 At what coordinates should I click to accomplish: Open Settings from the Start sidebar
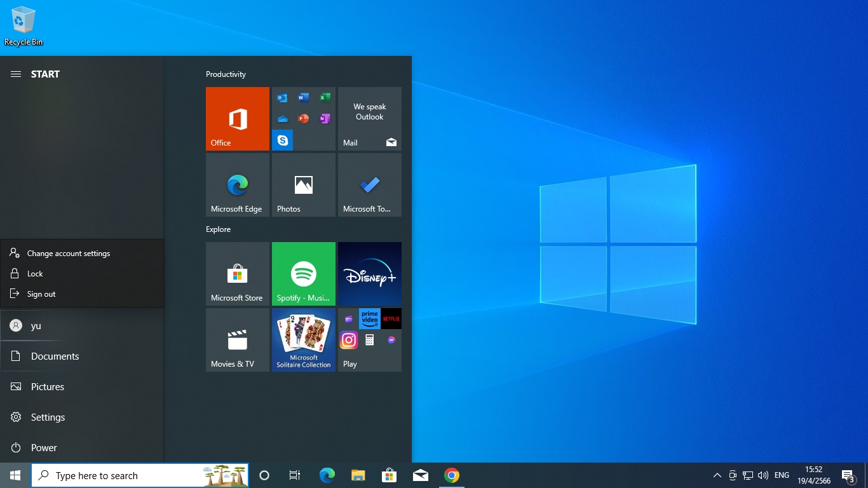click(81, 417)
